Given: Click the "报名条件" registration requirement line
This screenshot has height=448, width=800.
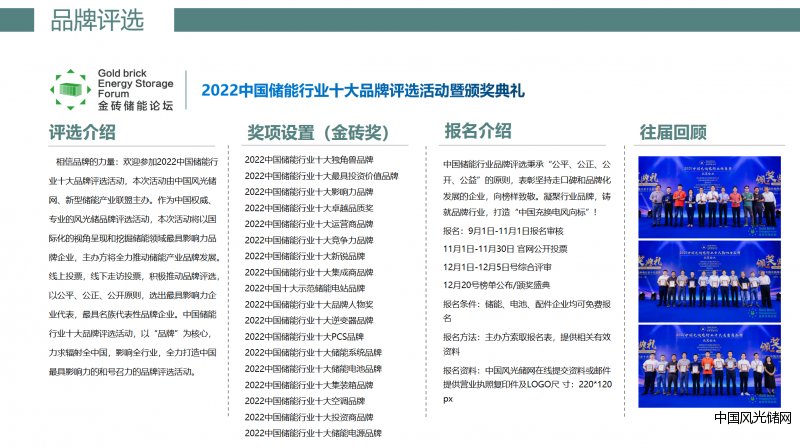Looking at the screenshot, I should click(527, 311).
